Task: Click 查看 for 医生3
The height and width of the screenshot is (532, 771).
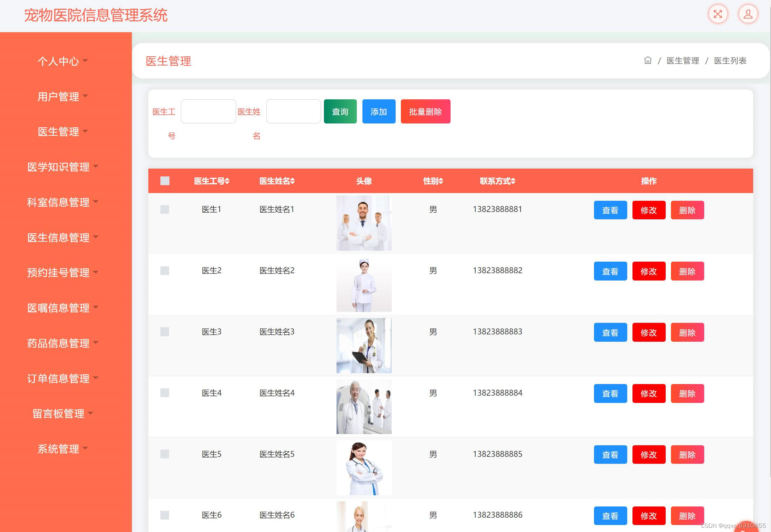Action: (x=610, y=332)
